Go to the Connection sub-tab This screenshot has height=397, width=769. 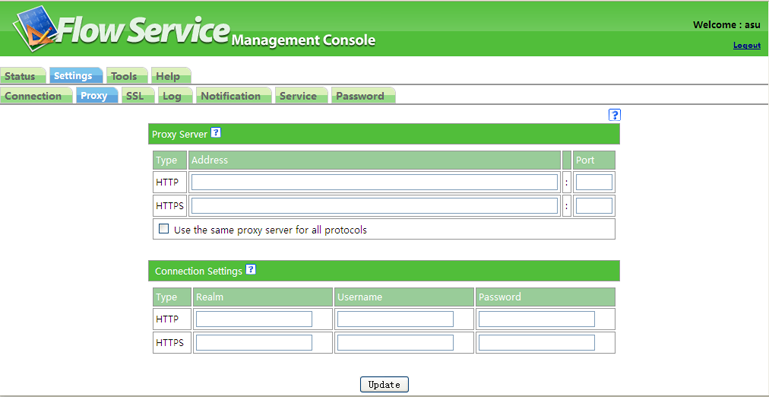point(36,96)
